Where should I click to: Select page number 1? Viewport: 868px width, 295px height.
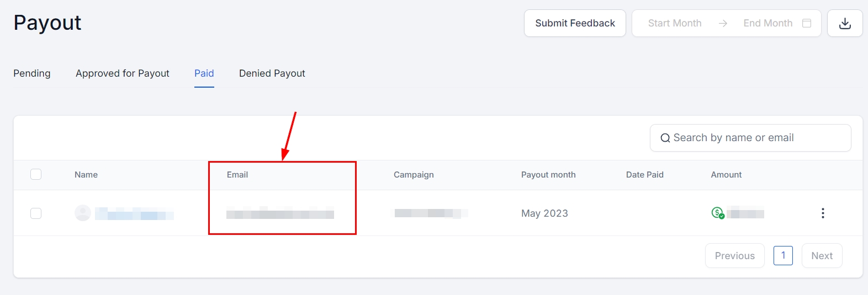tap(783, 255)
